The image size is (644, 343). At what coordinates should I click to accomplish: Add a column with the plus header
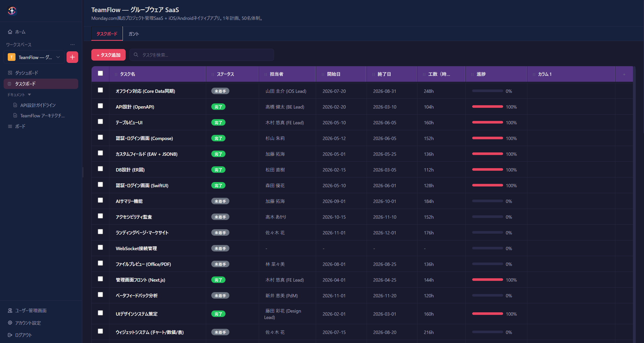tap(624, 74)
